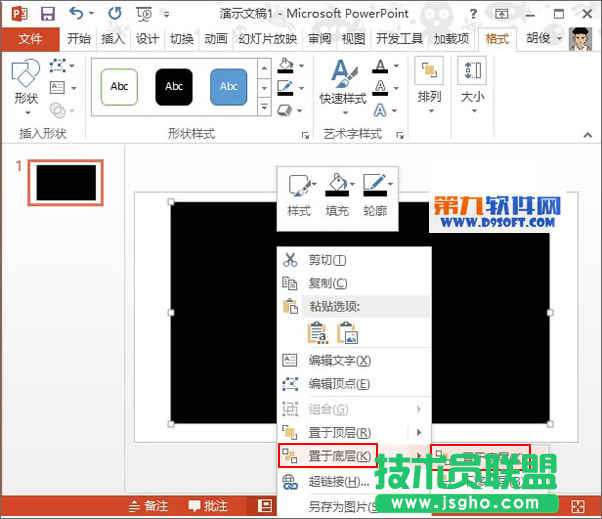This screenshot has width=602, height=519.
Task: Paste as picture option icon
Action: click(347, 333)
